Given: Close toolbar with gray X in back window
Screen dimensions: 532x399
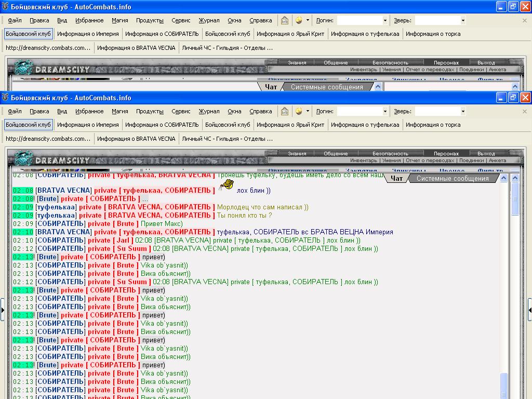Looking at the screenshot, I should tap(525, 20).
